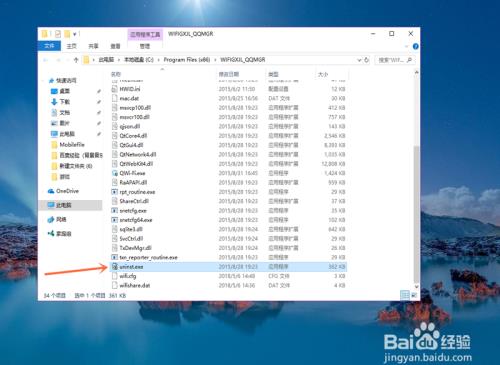The width and height of the screenshot is (500, 365).
Task: Open the View ribbon tab
Action: click(115, 46)
